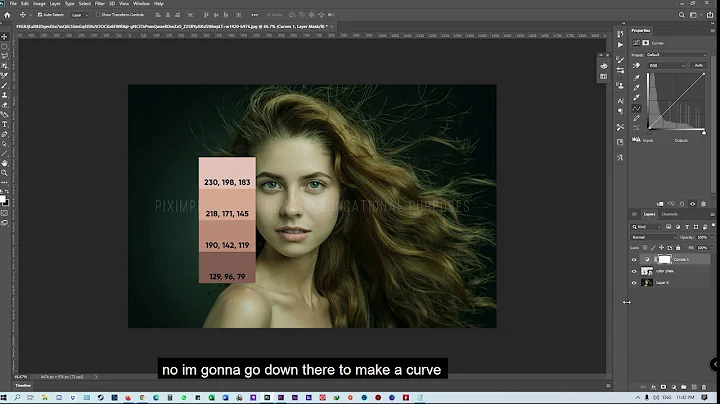Toggle lock all layer attributes
Screen dimensions: 720x404
(678, 248)
